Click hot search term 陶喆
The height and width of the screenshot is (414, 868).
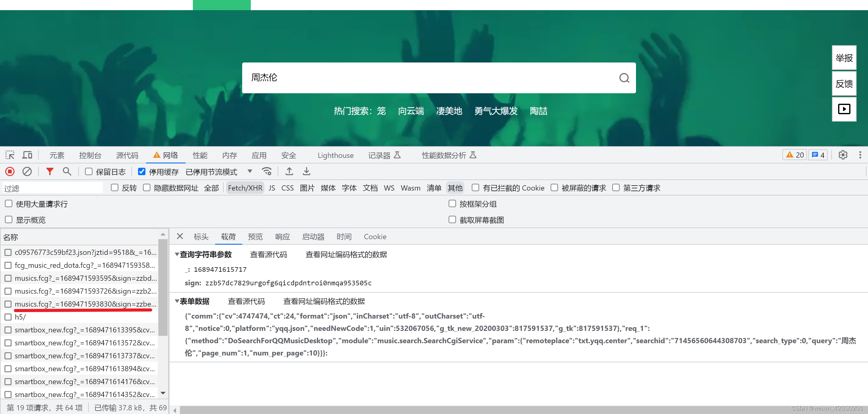tap(538, 111)
